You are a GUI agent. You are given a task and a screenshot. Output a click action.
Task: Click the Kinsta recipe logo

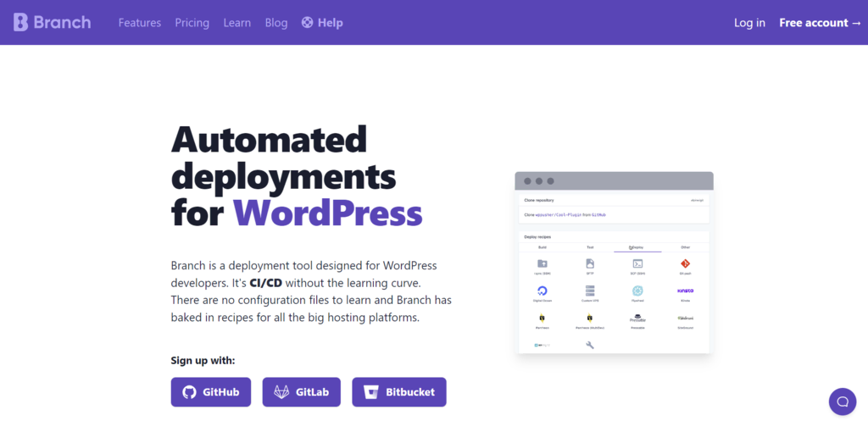point(685,291)
